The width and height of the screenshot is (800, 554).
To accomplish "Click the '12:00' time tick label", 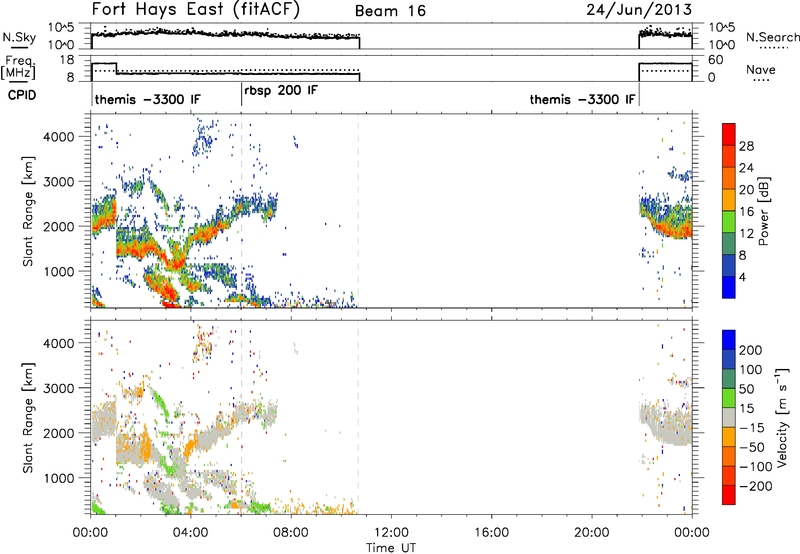I will [x=391, y=533].
